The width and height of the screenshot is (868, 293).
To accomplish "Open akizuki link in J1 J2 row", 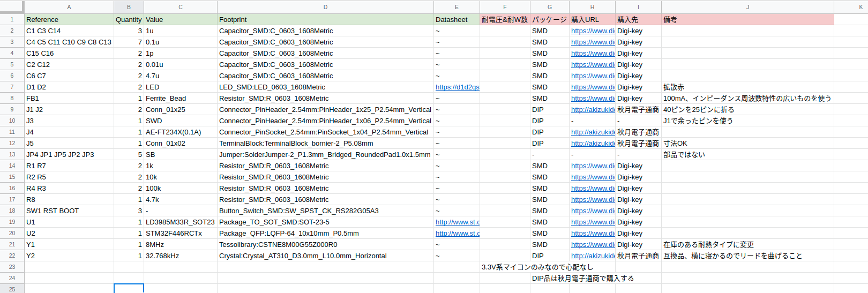I will click(593, 110).
